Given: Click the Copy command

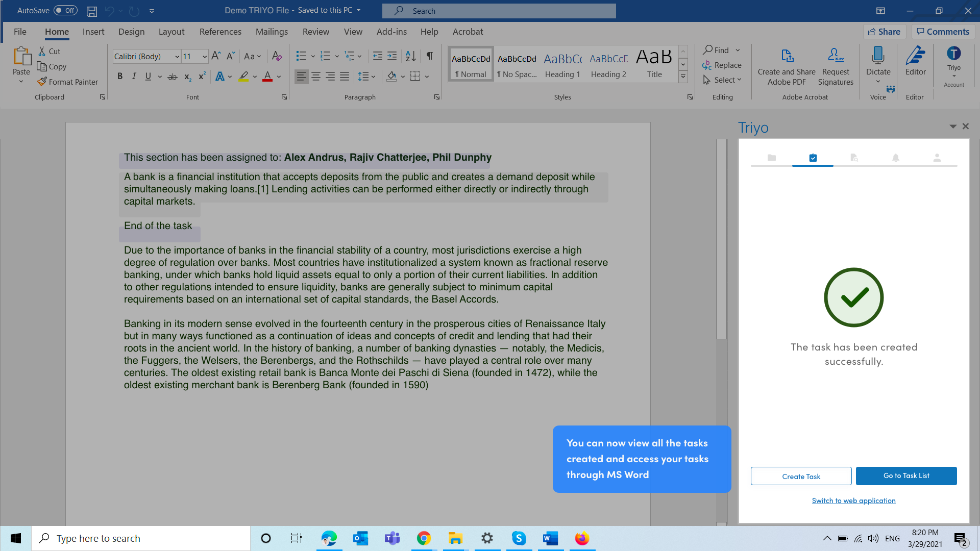Looking at the screenshot, I should coord(52,66).
